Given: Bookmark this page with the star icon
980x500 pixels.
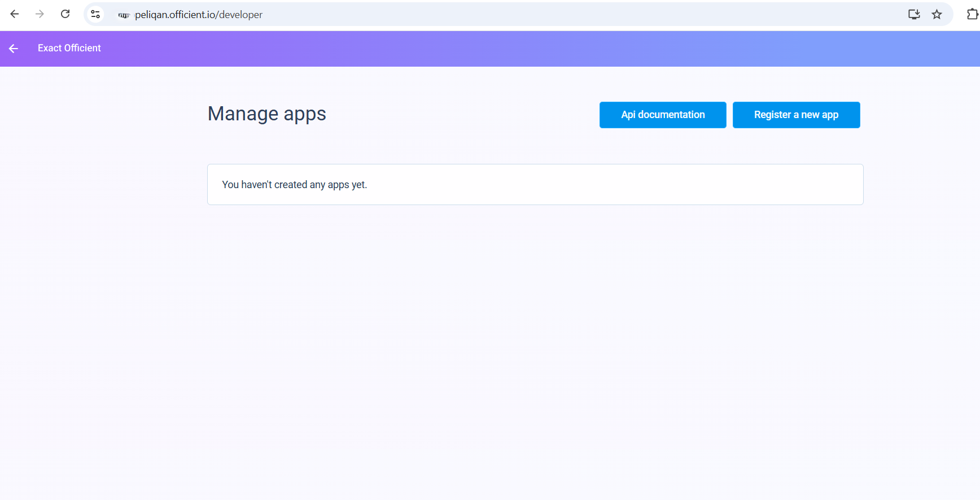Looking at the screenshot, I should (937, 14).
